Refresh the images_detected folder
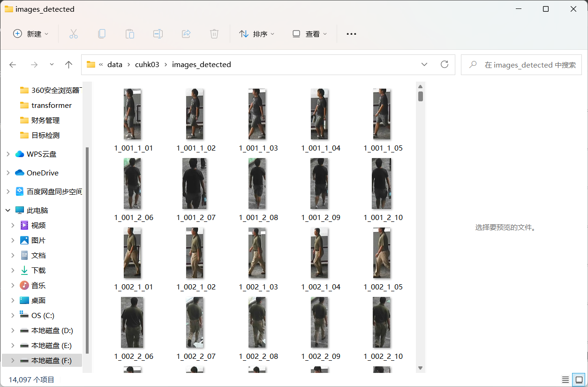This screenshot has width=588, height=387. [445, 64]
